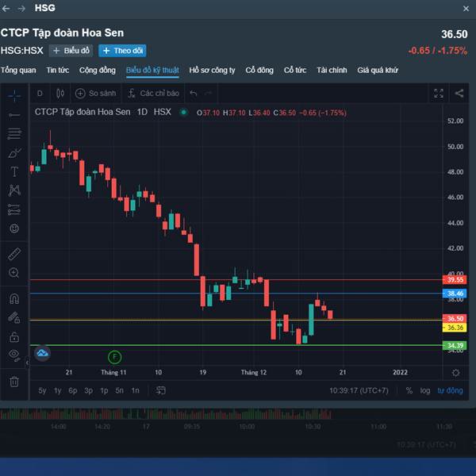Open the D timeframe interval selector
This screenshot has height=476, width=476.
40,94
